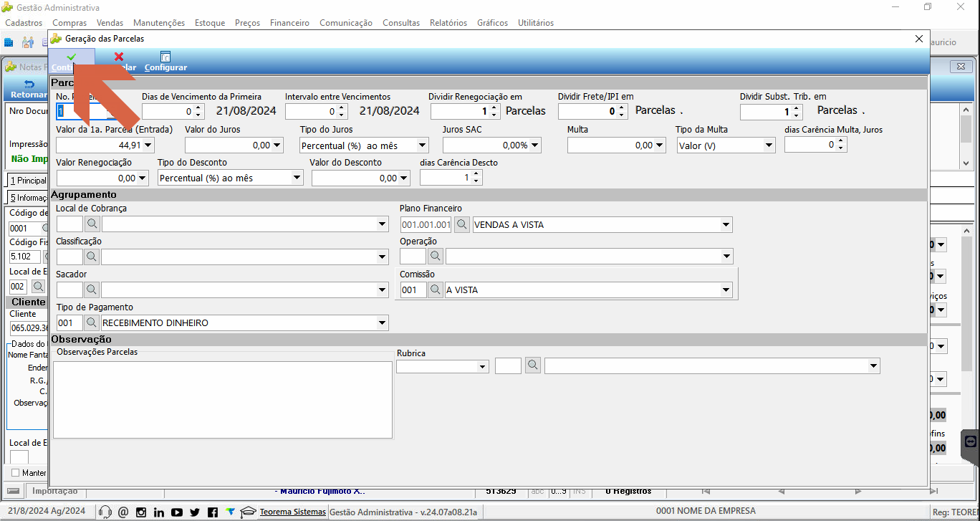Image resolution: width=980 pixels, height=521 pixels.
Task: Expand the Comissão A VISTA dropdown
Action: point(726,290)
